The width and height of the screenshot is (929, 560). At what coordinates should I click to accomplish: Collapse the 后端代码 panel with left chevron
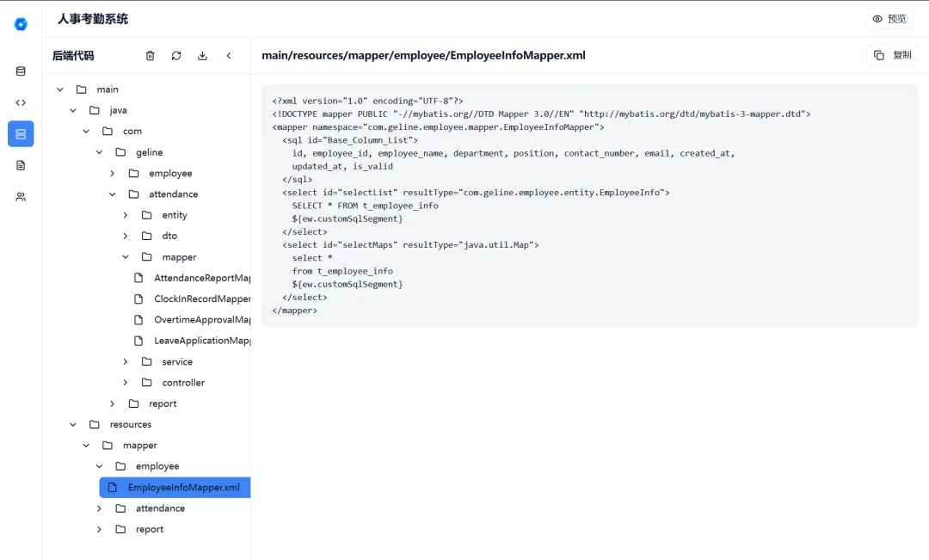click(229, 56)
